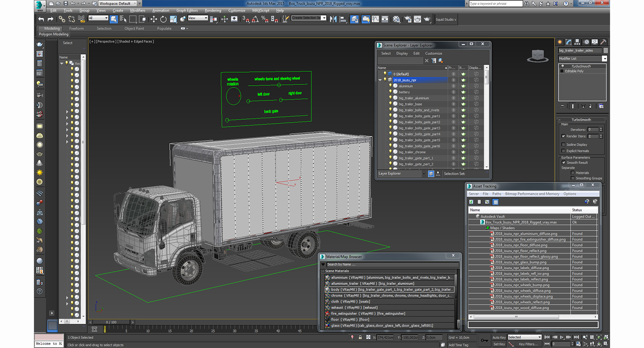This screenshot has height=348, width=644.
Task: Open Render Setup icon
Action: [407, 19]
